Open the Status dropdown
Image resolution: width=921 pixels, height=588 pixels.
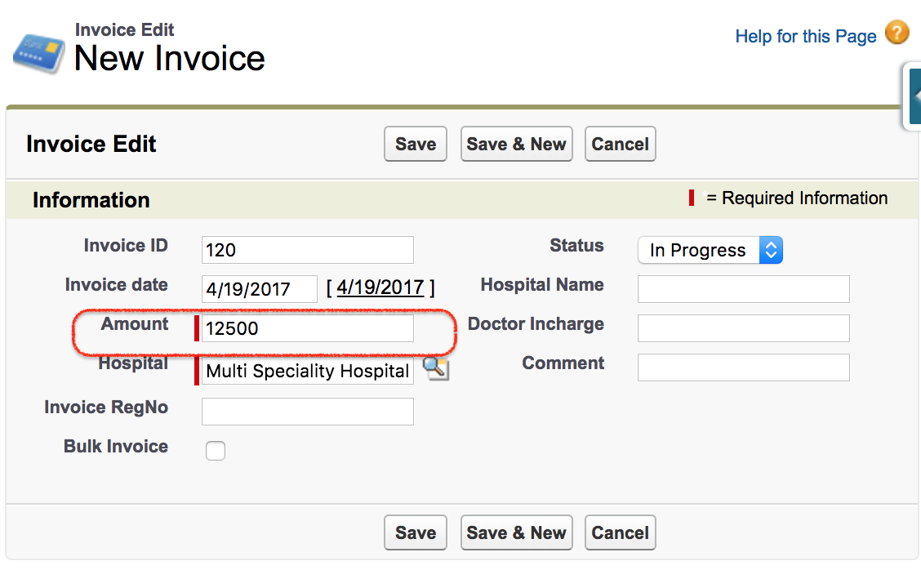tap(710, 250)
